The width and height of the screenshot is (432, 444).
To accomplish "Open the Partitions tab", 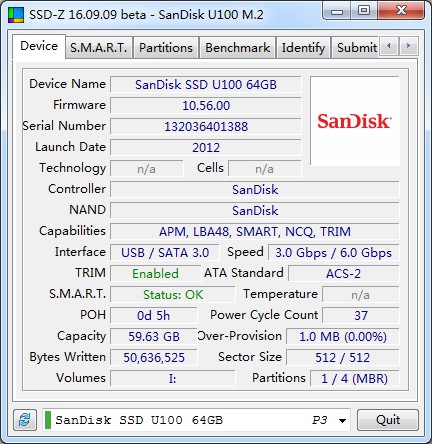I will click(x=166, y=48).
